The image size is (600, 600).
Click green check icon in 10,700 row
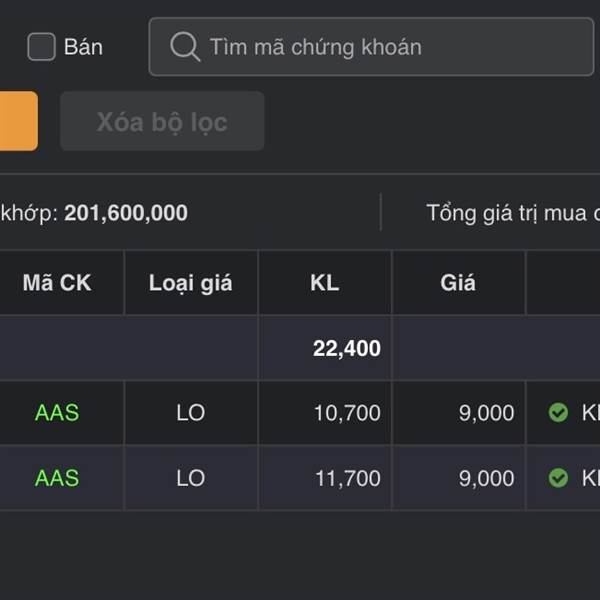click(559, 413)
